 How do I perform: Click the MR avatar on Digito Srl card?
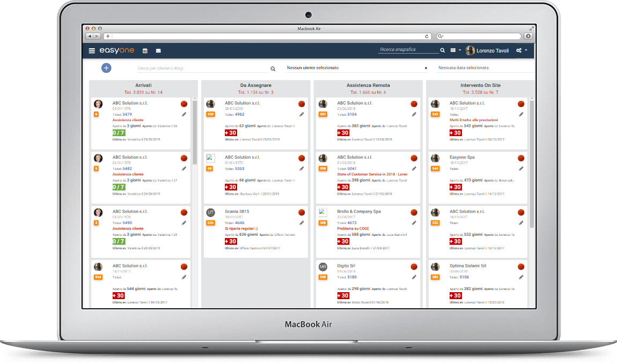click(x=323, y=267)
